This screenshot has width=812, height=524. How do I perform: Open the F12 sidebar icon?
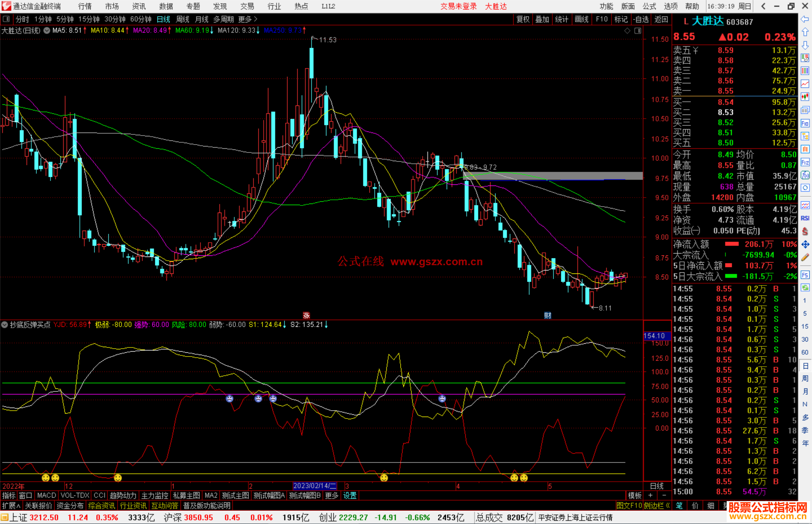coord(805,162)
